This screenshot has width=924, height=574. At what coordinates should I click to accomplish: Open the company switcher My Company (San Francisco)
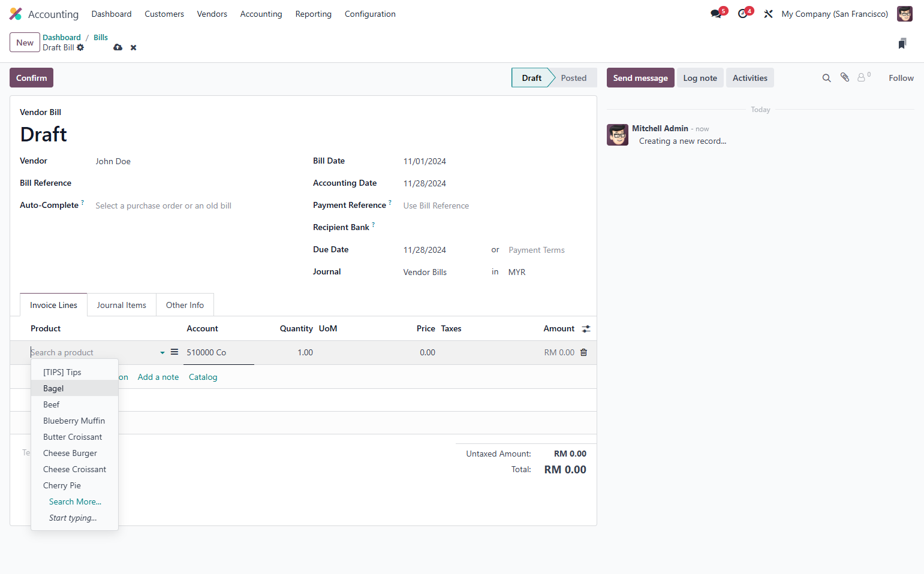835,14
